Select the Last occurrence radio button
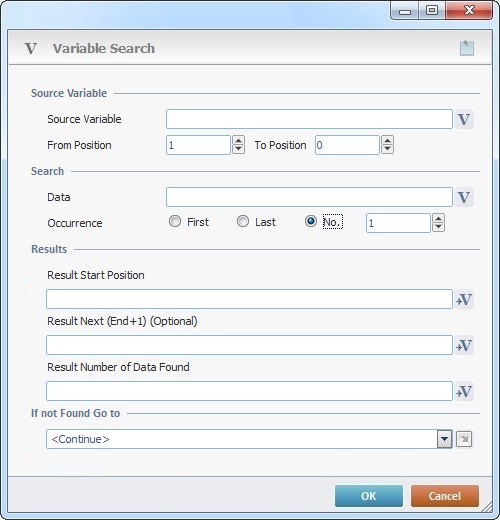The image size is (500, 520). [243, 221]
